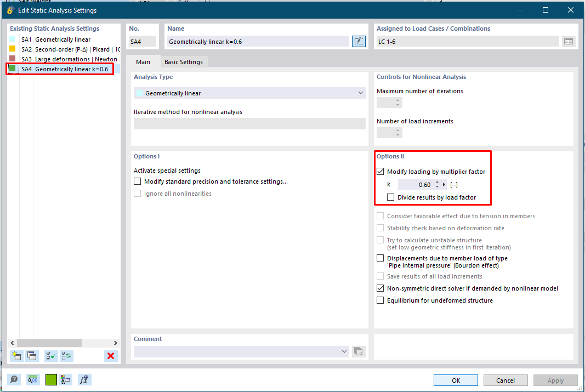The width and height of the screenshot is (585, 392).
Task: Copy the selected static analysis setting
Action: [x=32, y=356]
